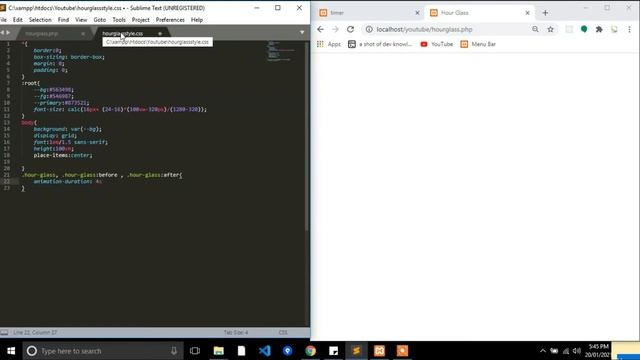Open the YouTube bookmark
The width and height of the screenshot is (640, 360).
pyautogui.click(x=436, y=44)
